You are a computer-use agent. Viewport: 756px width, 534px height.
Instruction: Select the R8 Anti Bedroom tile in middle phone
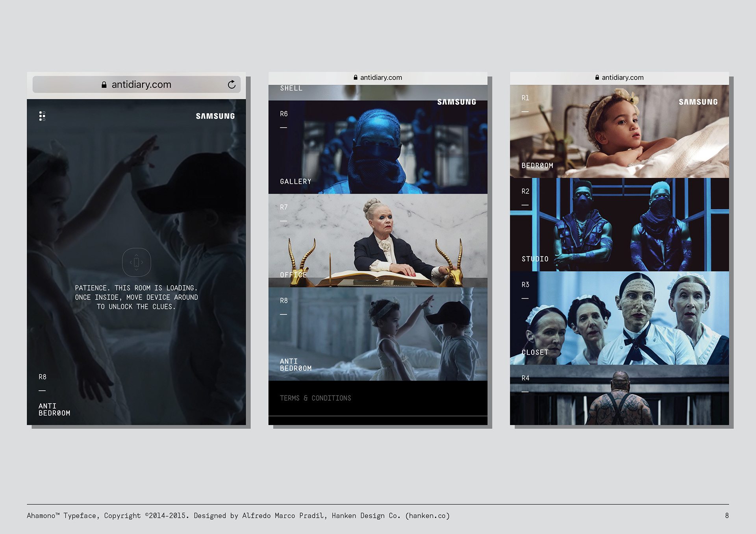click(378, 334)
